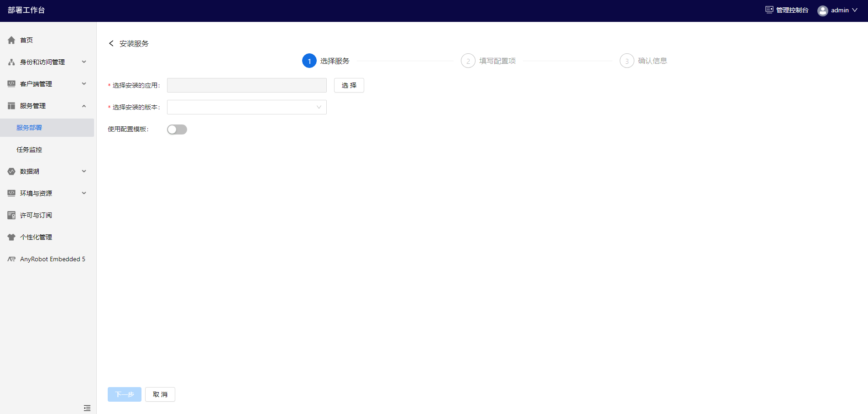Collapse the sidebar using the bottom fold icon
Viewport: 868px width, 414px height.
[x=87, y=408]
